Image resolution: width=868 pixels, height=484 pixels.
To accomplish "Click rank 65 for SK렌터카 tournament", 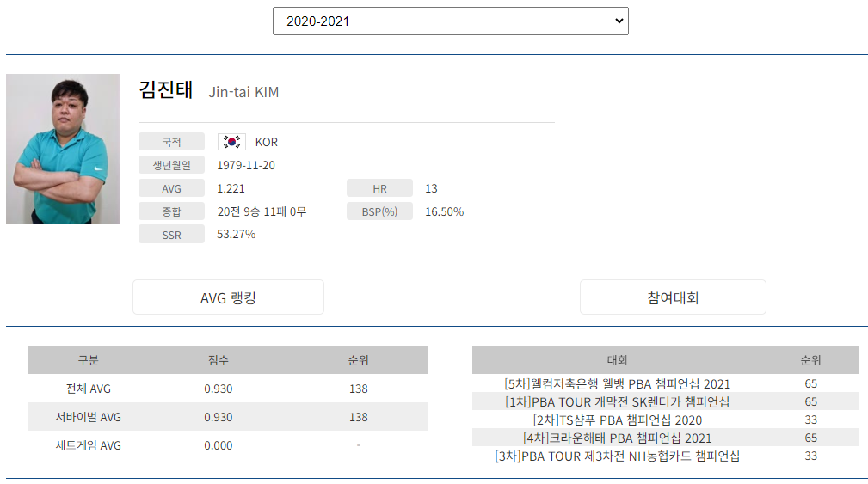I will tap(811, 401).
